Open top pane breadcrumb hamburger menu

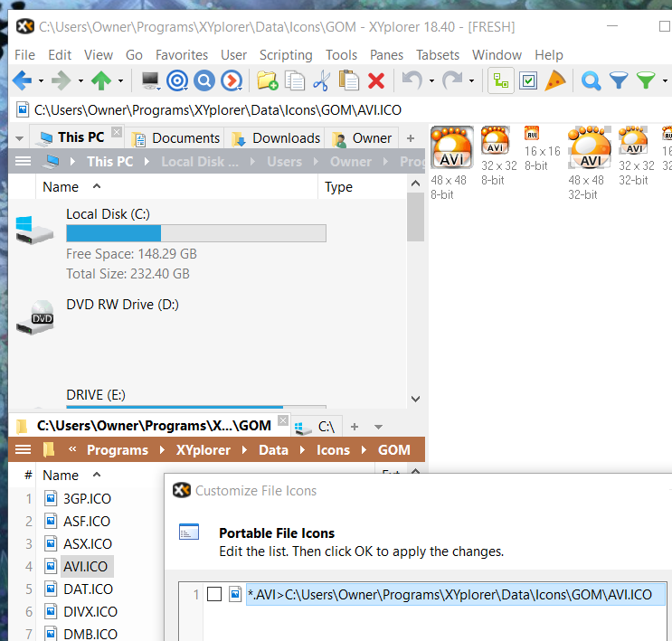click(24, 161)
